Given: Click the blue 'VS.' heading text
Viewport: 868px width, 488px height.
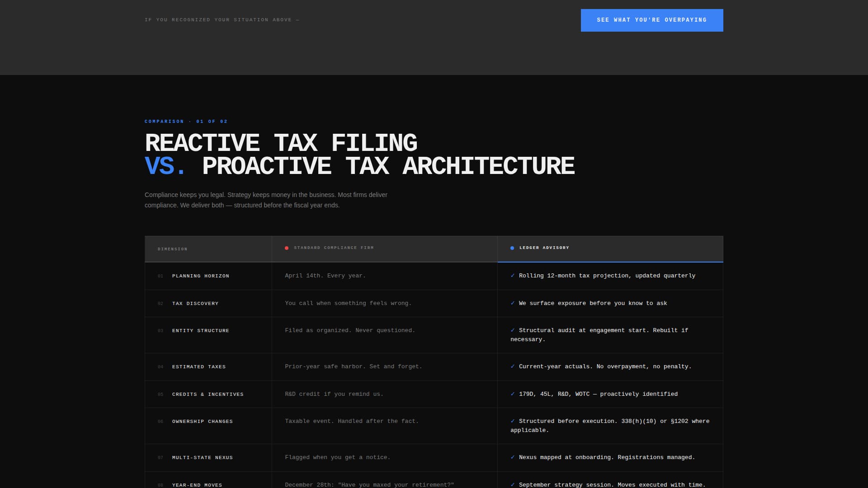Looking at the screenshot, I should point(165,166).
